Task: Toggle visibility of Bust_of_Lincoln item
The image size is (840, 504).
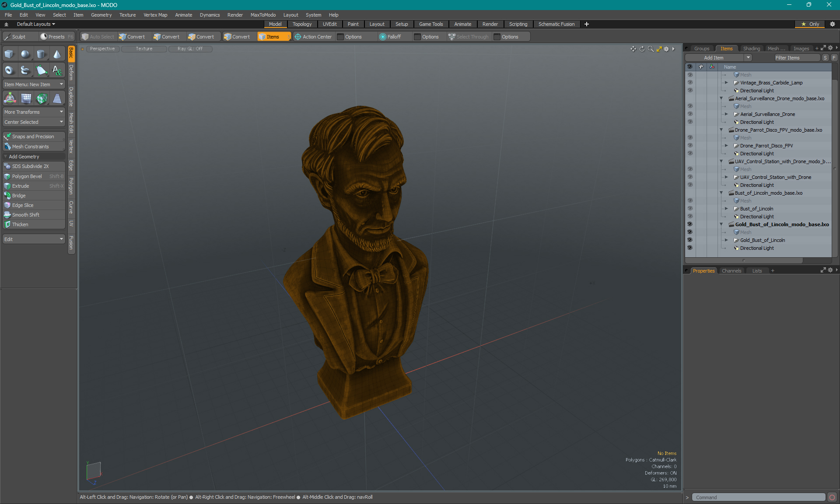Action: click(x=690, y=208)
